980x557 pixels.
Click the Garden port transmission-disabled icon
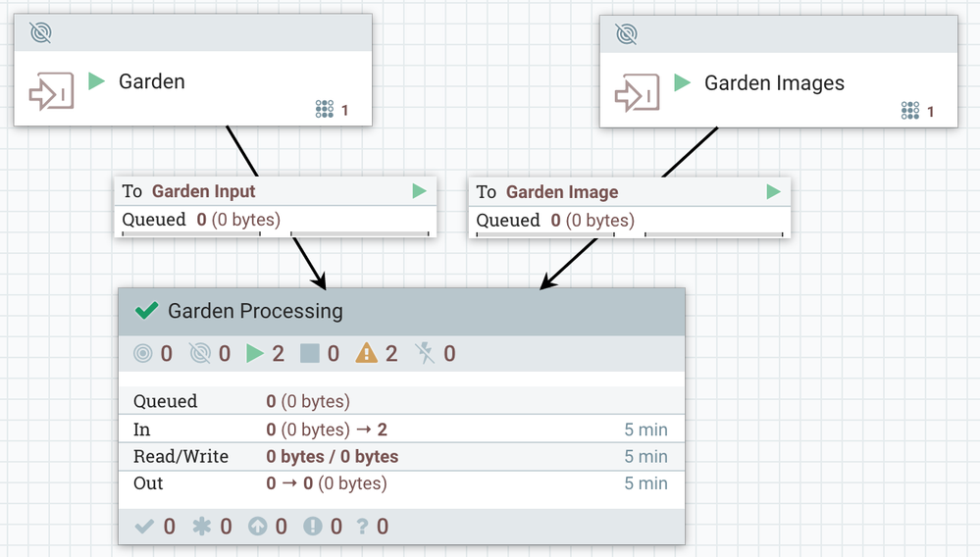[x=40, y=33]
